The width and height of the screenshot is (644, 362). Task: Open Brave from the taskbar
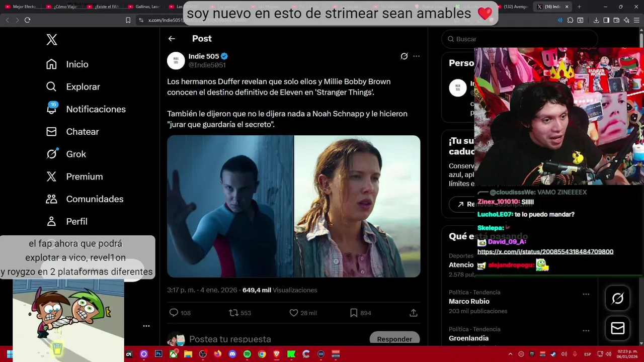pos(277,354)
